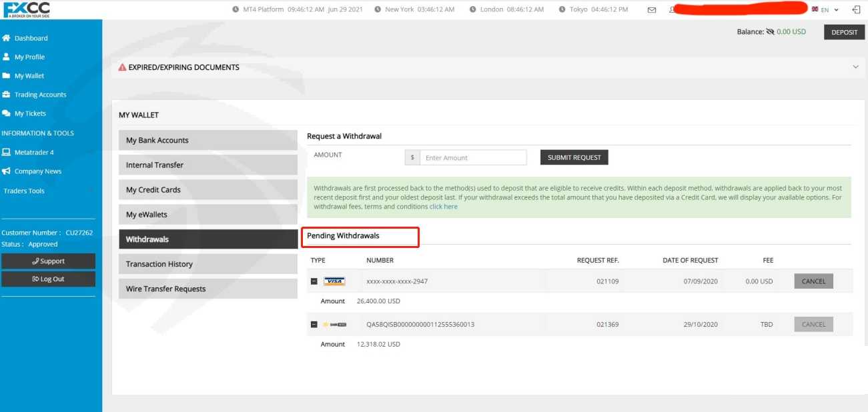Click the exit icon in top-right header
Image resolution: width=868 pixels, height=412 pixels.
(856, 10)
